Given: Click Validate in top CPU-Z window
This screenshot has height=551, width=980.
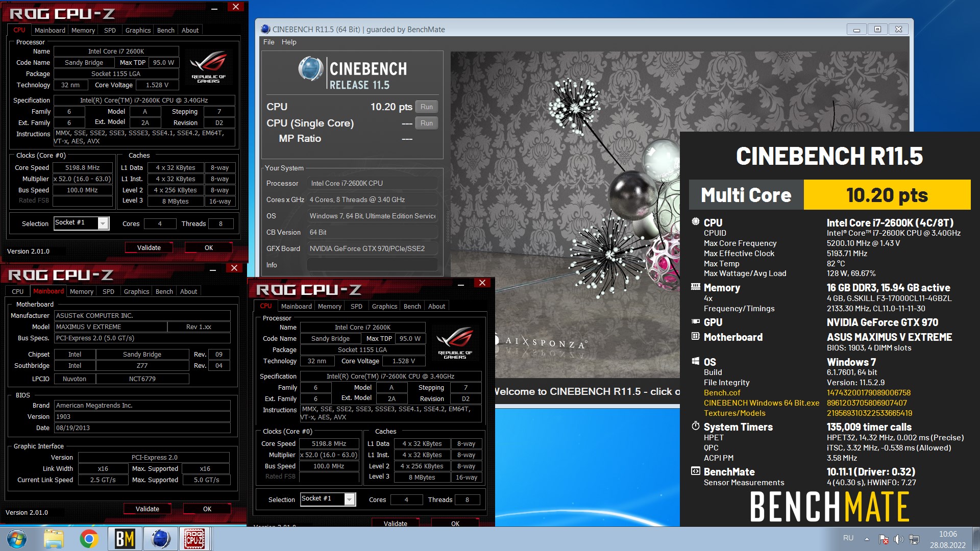Looking at the screenshot, I should tap(149, 247).
